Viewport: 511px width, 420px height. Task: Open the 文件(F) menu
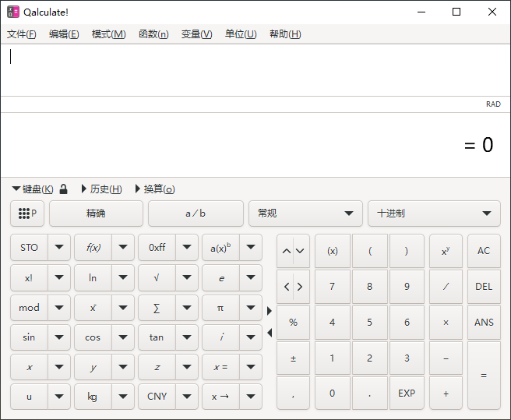tap(22, 34)
